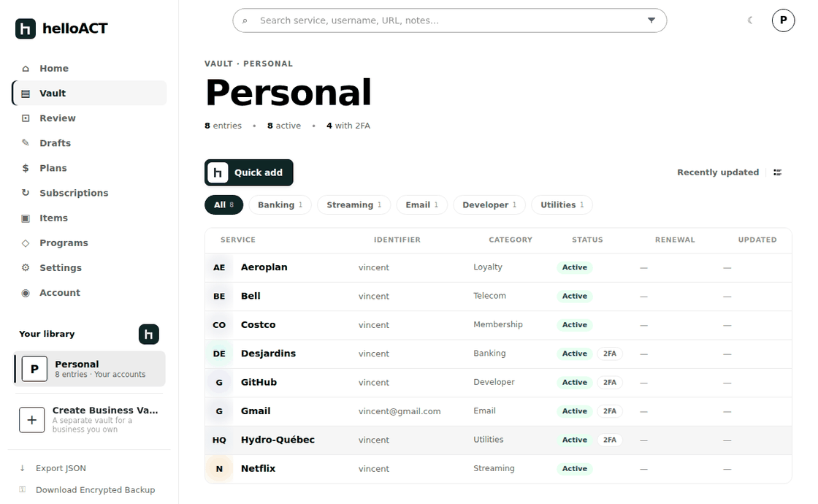
Task: Filter by Banking category chip
Action: (x=280, y=205)
